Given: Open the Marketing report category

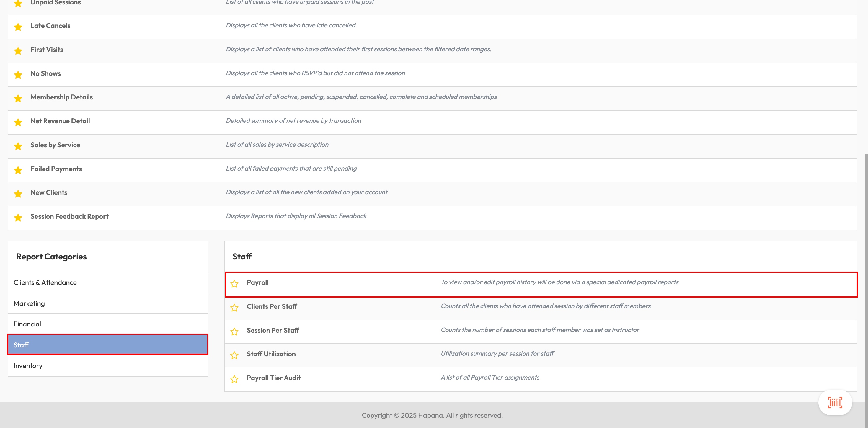Looking at the screenshot, I should tap(108, 303).
